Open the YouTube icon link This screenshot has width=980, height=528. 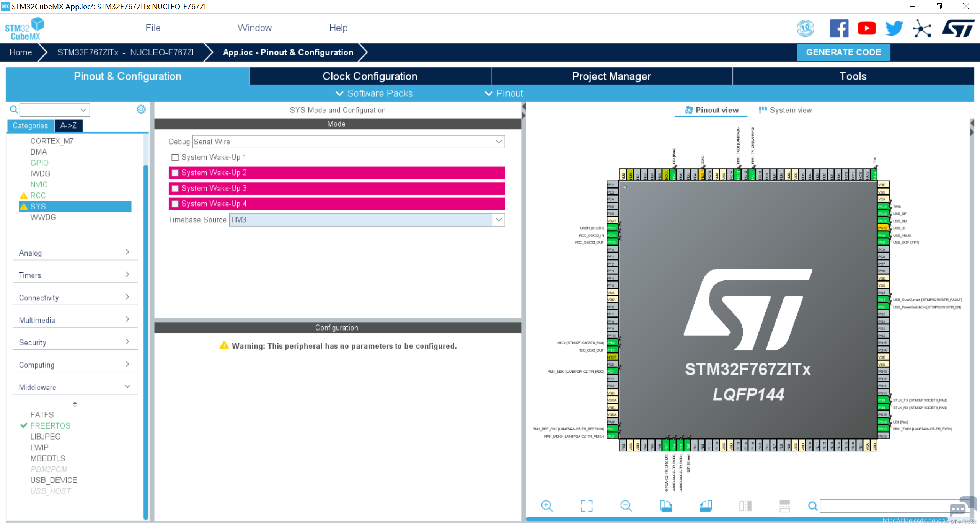(866, 28)
